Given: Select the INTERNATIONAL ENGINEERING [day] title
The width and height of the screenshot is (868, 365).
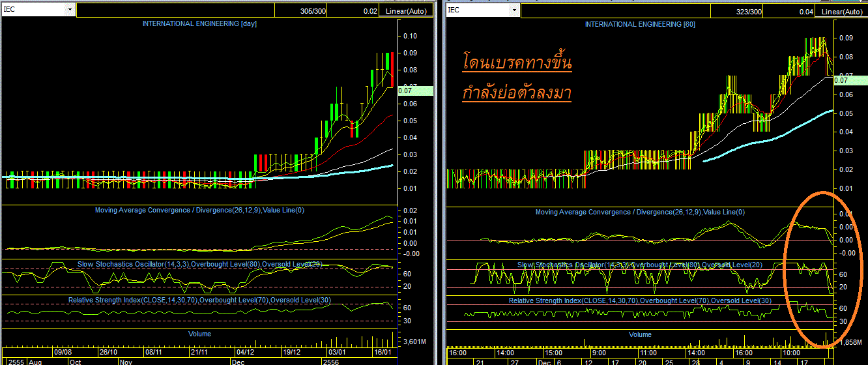Looking at the screenshot, I should [200, 24].
